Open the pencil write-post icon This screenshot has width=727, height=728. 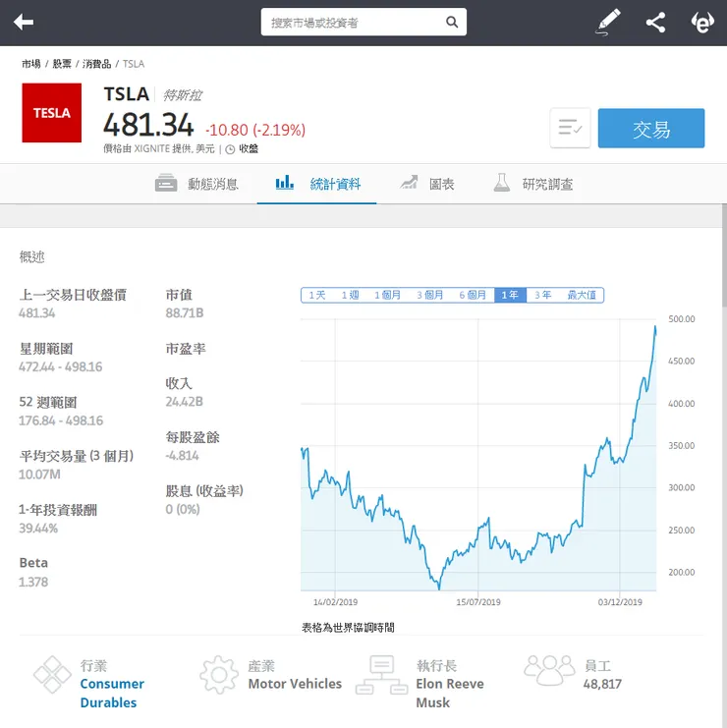[608, 22]
